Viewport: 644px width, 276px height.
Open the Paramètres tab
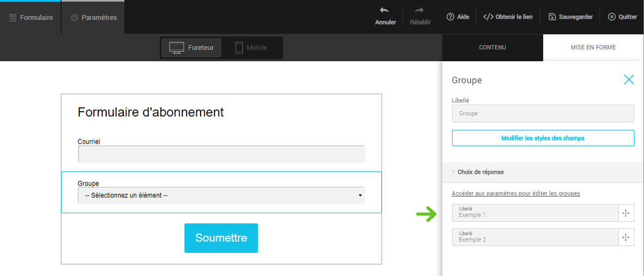point(93,18)
